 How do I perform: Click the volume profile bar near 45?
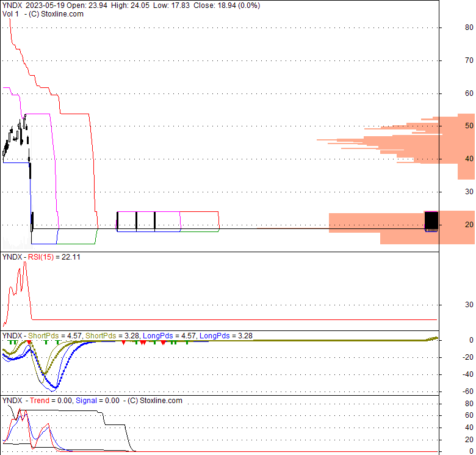(395, 140)
